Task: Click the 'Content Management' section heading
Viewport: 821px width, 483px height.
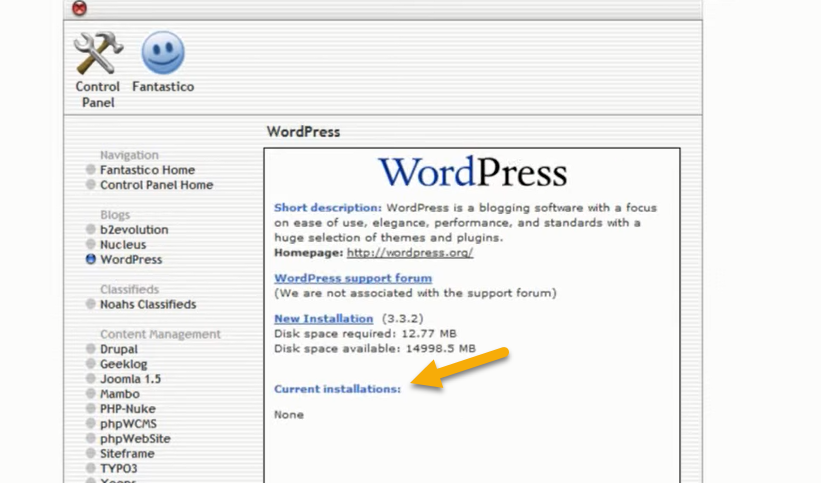Action: coord(160,334)
